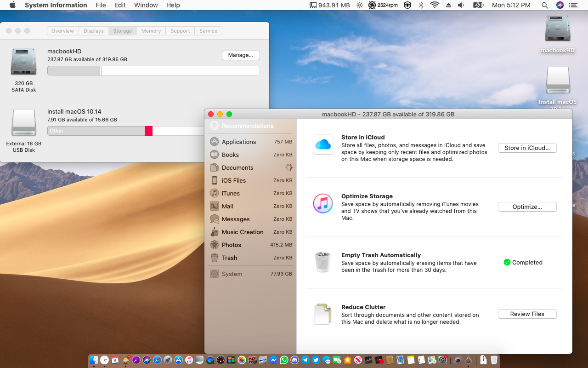Click the Review Files button
Image resolution: width=588 pixels, height=368 pixels.
tap(527, 314)
